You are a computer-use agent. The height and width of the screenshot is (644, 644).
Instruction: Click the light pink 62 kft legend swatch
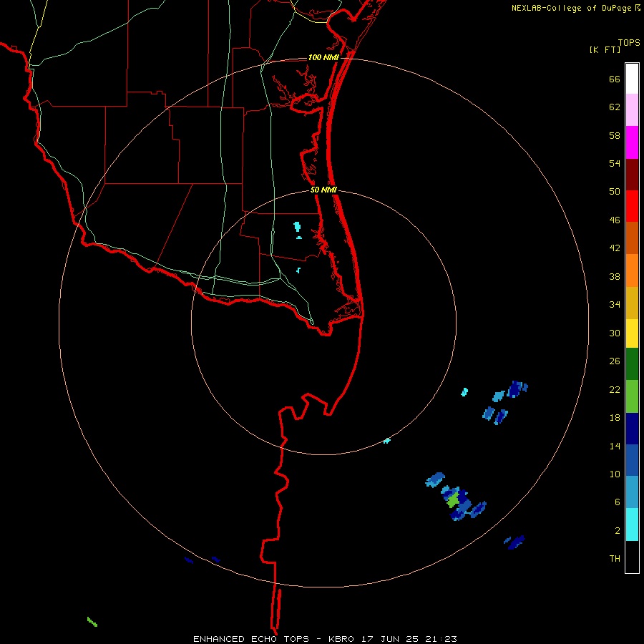(x=632, y=109)
